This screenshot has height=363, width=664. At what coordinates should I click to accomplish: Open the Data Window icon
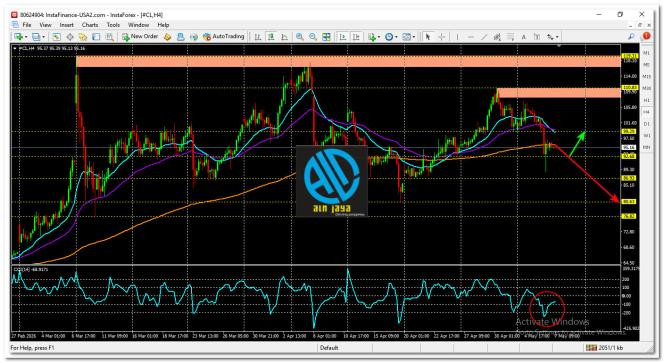click(70, 37)
